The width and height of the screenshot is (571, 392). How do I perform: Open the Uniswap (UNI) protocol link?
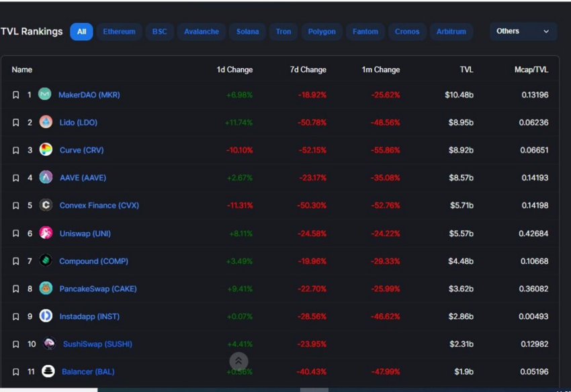point(85,234)
